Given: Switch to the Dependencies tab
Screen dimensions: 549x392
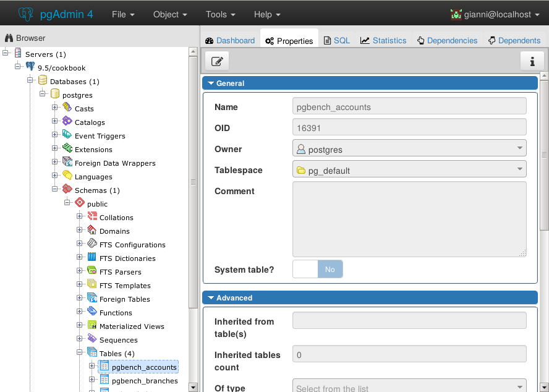Looking at the screenshot, I should pos(448,41).
